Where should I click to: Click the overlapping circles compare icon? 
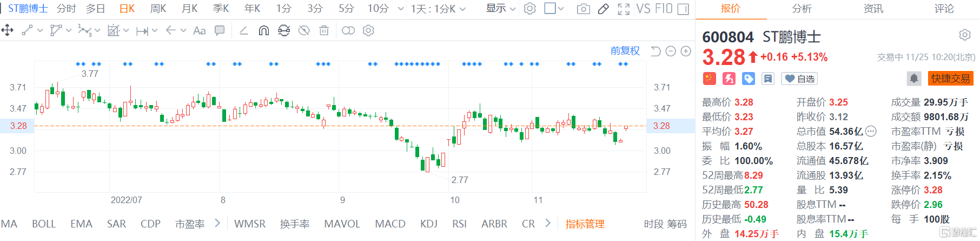(x=348, y=30)
